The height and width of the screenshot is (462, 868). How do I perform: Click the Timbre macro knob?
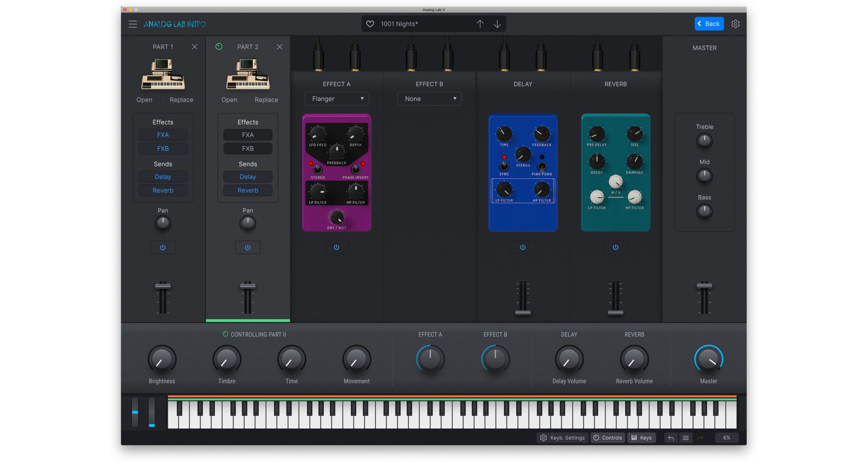(x=227, y=360)
